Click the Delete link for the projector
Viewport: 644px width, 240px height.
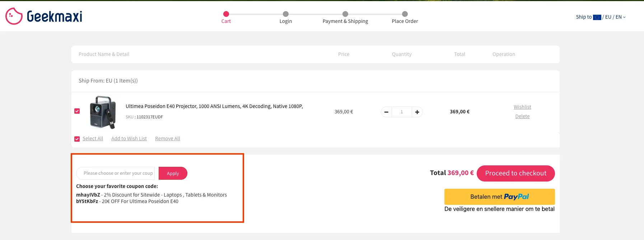pos(522,116)
